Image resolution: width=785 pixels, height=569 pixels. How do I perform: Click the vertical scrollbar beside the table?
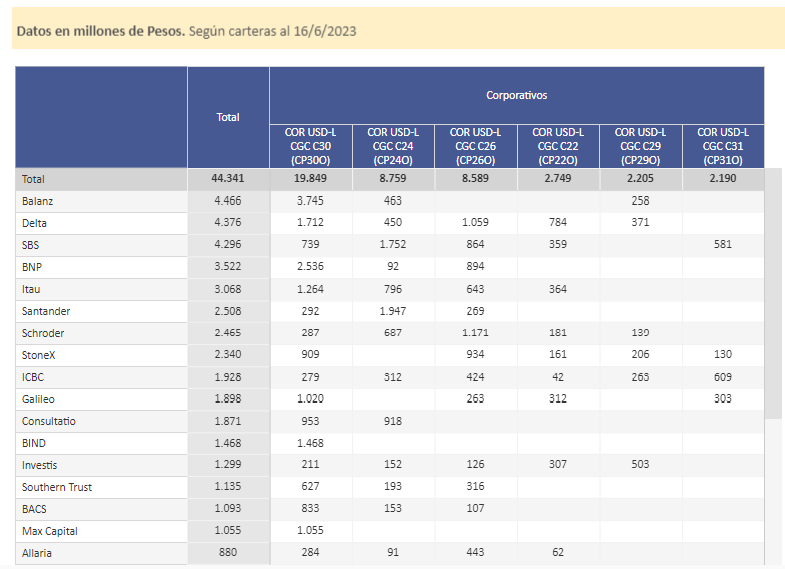pyautogui.click(x=773, y=300)
